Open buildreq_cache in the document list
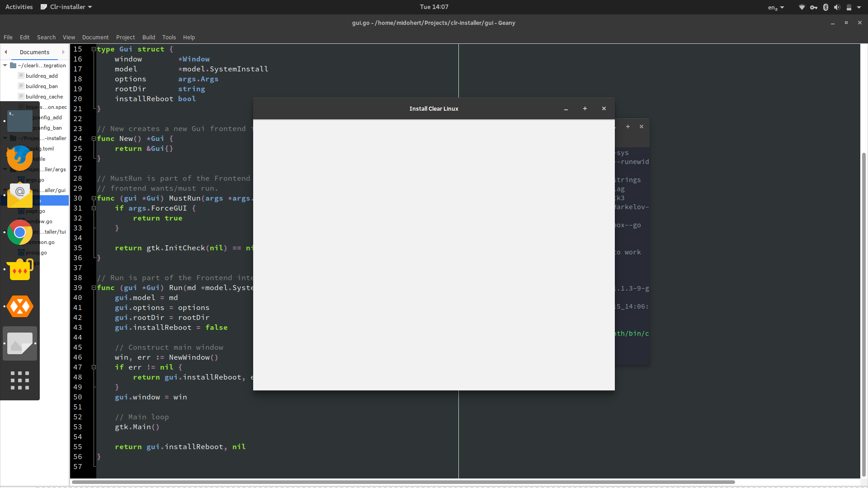 (44, 97)
